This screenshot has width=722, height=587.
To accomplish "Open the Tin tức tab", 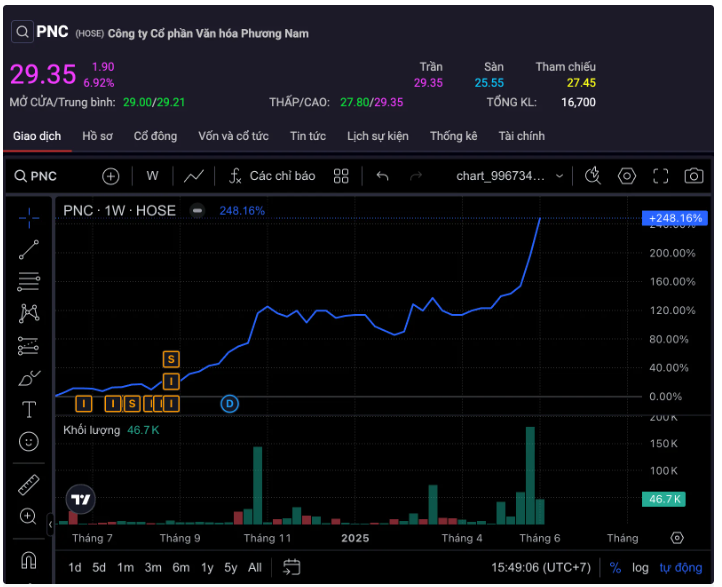I will (x=308, y=136).
